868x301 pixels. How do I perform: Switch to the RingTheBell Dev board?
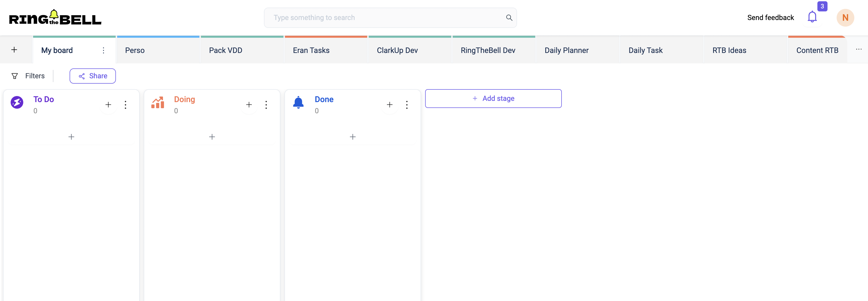(488, 50)
